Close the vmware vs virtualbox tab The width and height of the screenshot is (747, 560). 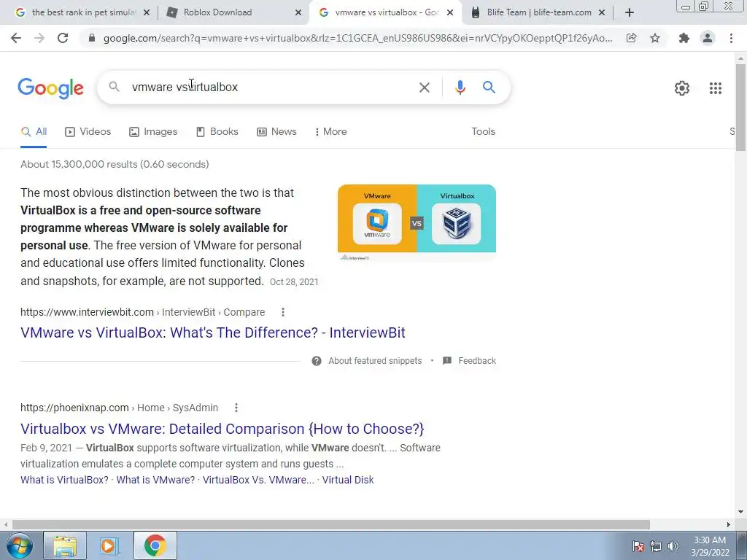(449, 13)
